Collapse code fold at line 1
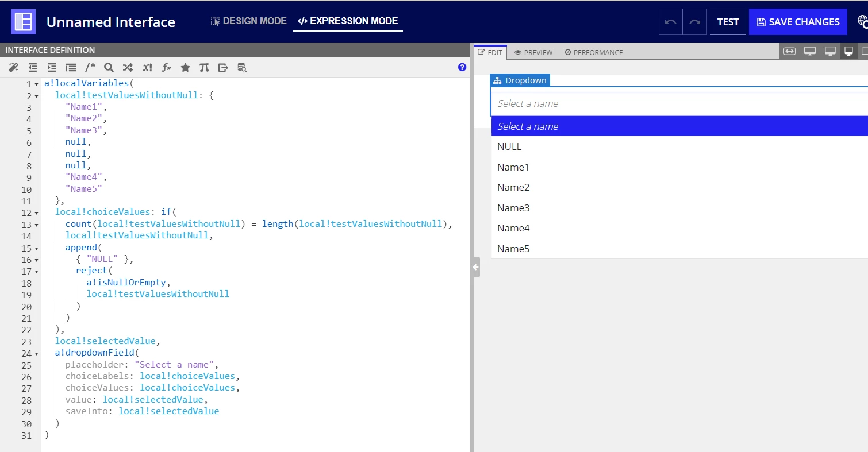This screenshot has width=868, height=452. pyautogui.click(x=37, y=84)
